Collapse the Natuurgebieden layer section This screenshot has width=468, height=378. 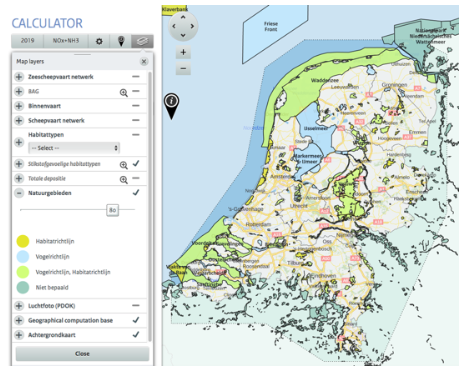pos(19,193)
